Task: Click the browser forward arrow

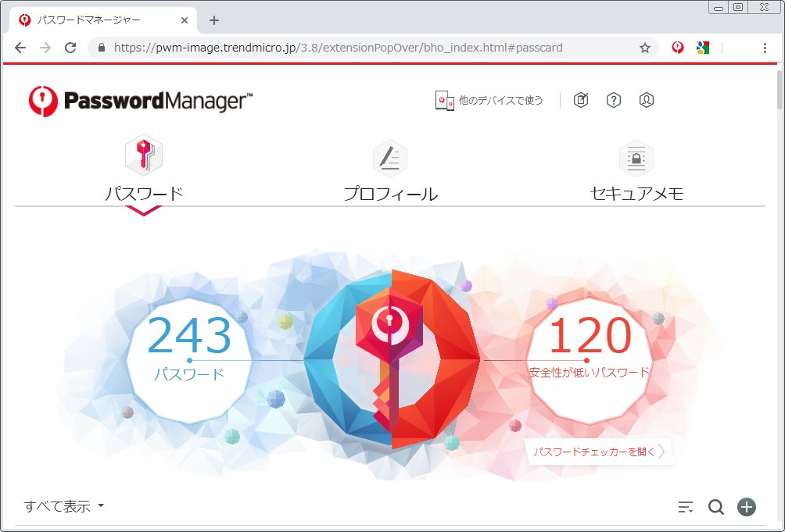Action: click(x=45, y=48)
